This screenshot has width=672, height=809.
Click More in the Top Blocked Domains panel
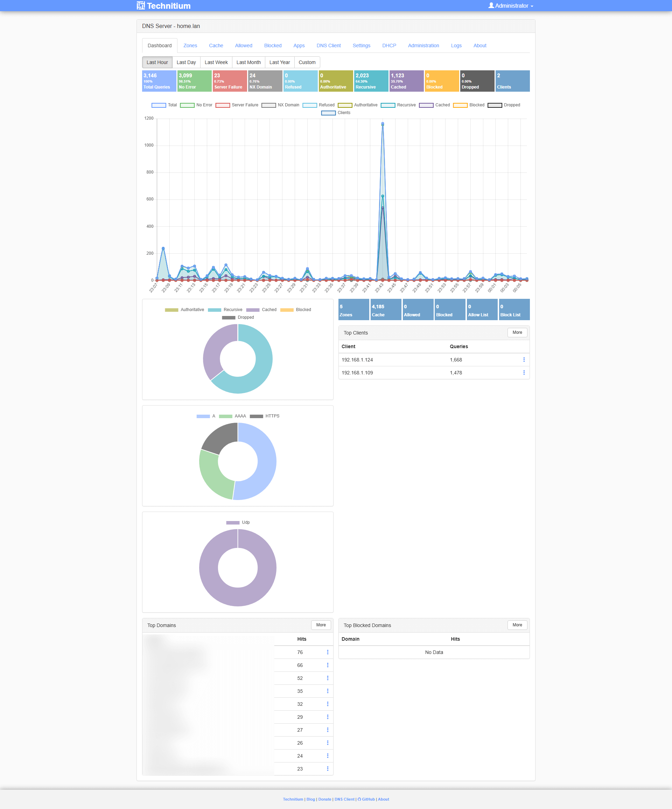(x=517, y=625)
